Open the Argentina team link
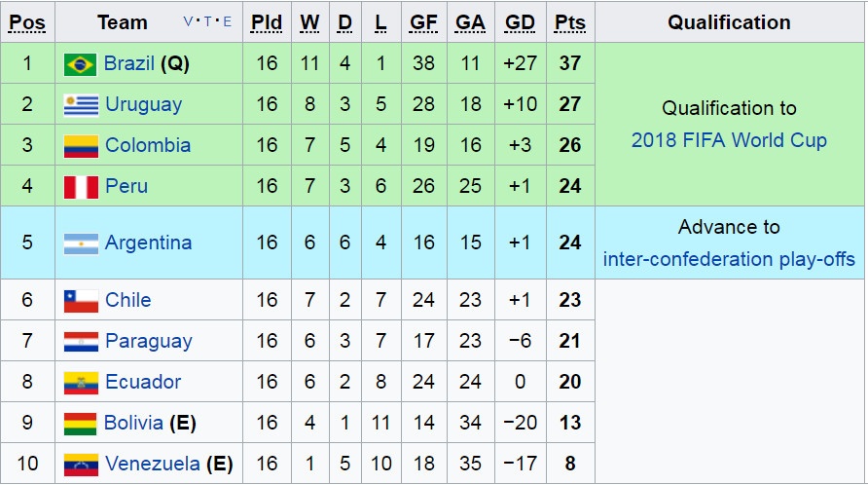This screenshot has width=868, height=485. click(148, 243)
